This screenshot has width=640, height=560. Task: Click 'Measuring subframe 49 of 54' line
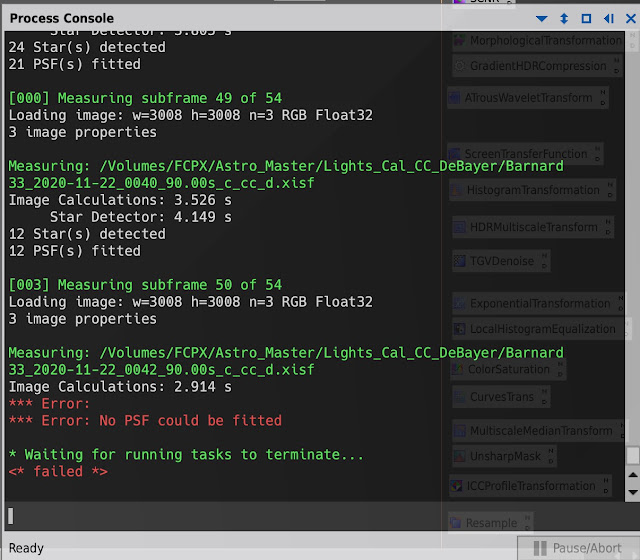coord(145,98)
